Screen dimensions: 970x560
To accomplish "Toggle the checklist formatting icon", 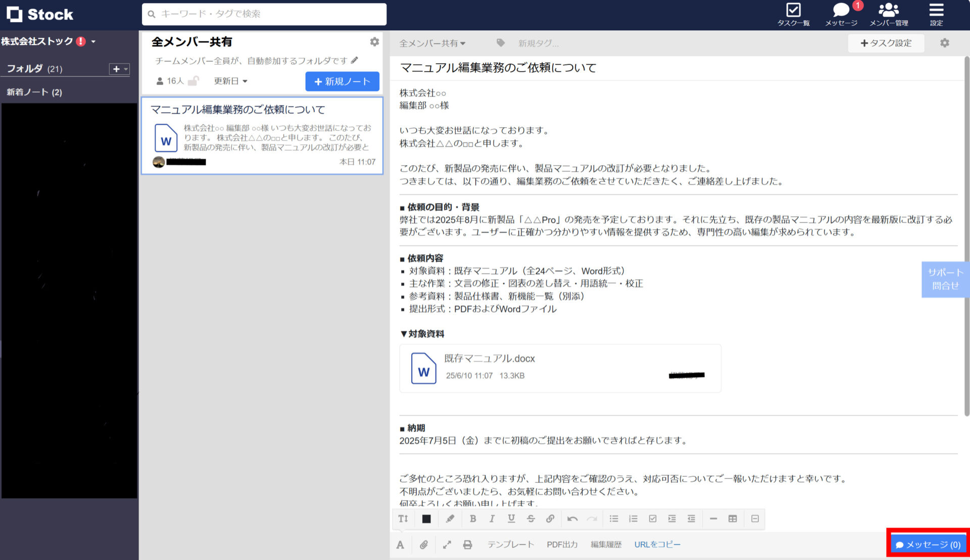I will tap(652, 519).
